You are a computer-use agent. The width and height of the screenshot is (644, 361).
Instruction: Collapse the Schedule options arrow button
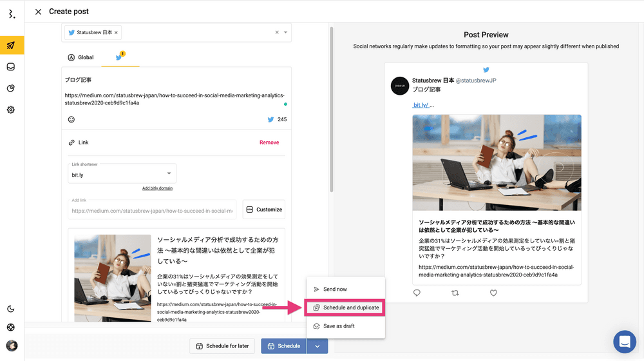317,346
